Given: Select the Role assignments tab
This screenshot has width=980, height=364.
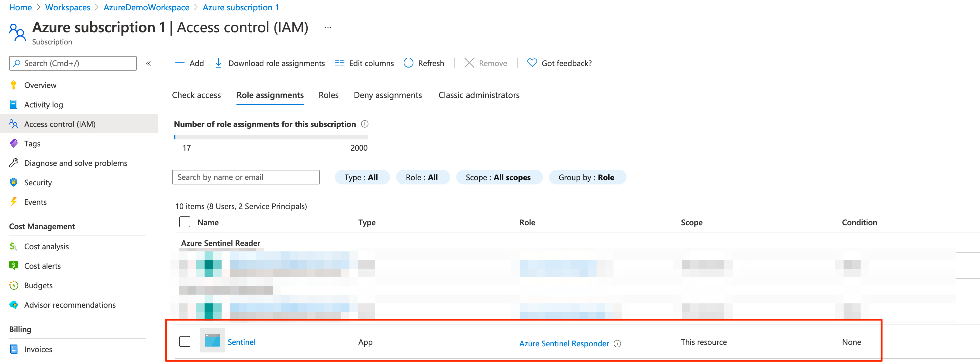Looking at the screenshot, I should (270, 95).
